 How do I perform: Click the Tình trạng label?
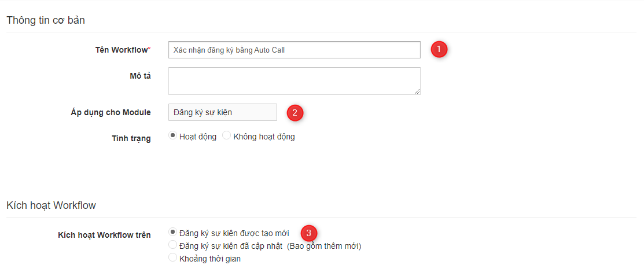[131, 138]
